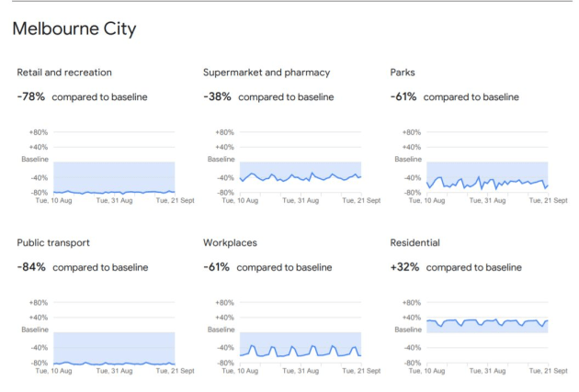Click the Public transport chart title
Screen dimensions: 579x392
coord(53,243)
